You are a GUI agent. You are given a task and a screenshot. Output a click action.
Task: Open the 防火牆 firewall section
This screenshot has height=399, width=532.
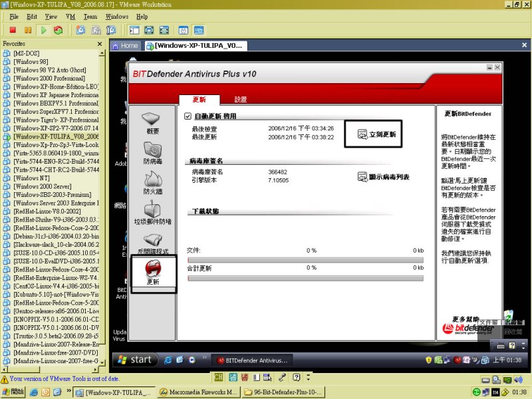[x=153, y=183]
